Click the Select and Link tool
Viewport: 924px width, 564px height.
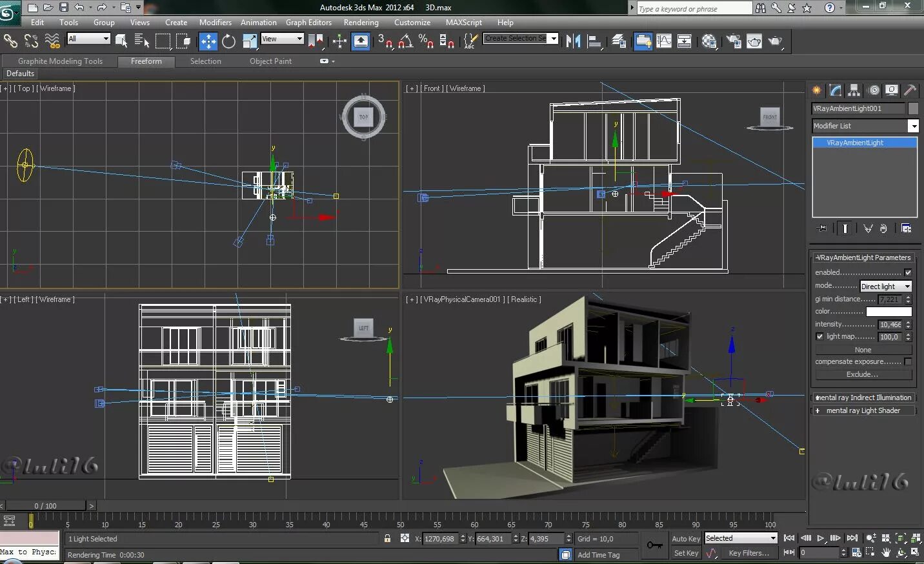(10, 42)
